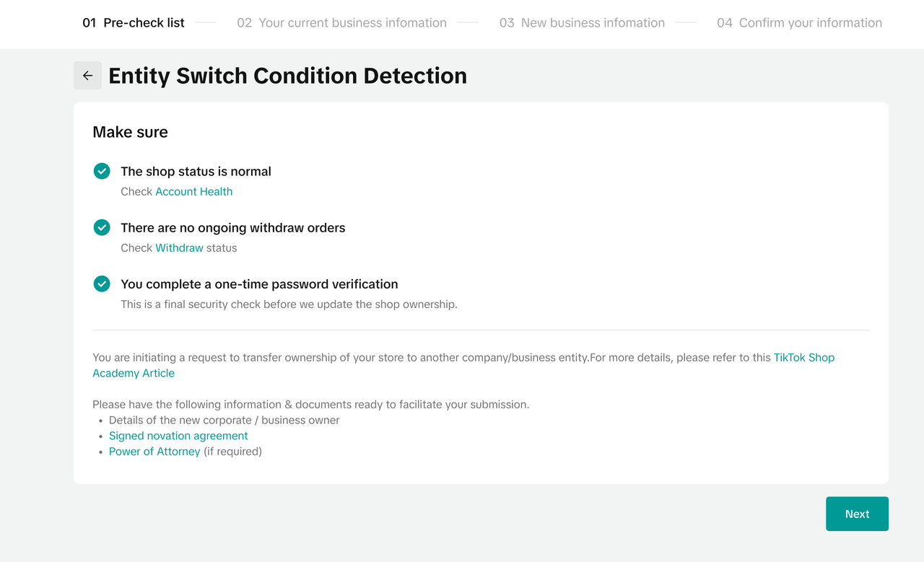Click the password verification checkmark icon
Screen dimensions: 924x562
click(102, 284)
